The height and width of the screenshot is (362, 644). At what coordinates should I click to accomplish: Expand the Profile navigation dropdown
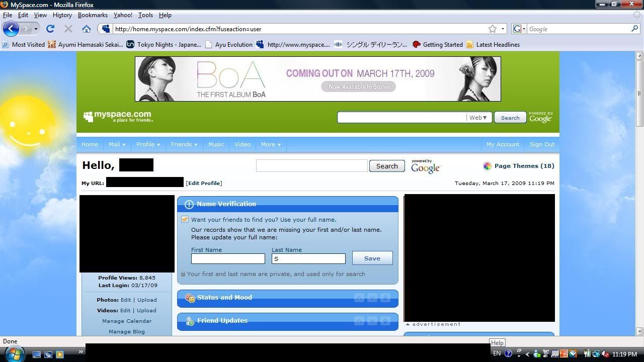click(x=148, y=144)
